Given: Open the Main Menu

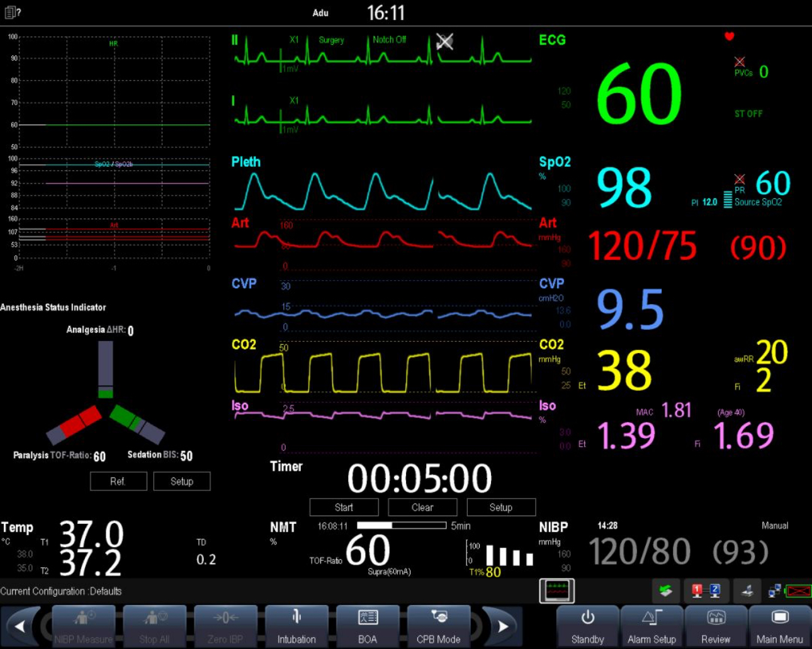Looking at the screenshot, I should pos(779,626).
